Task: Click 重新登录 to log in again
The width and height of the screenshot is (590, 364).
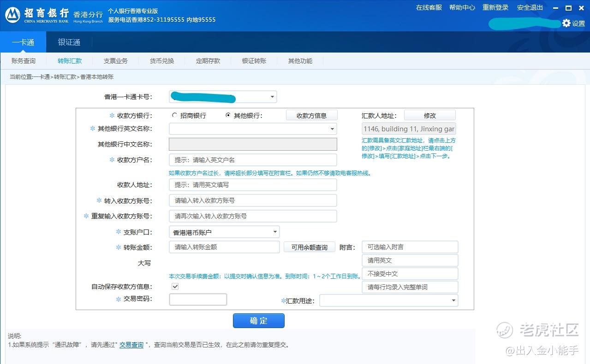Action: (x=495, y=7)
